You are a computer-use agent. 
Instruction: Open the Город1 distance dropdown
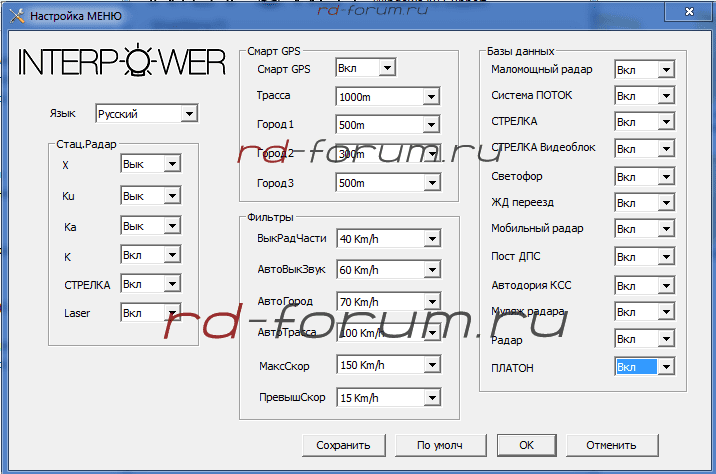coord(431,125)
